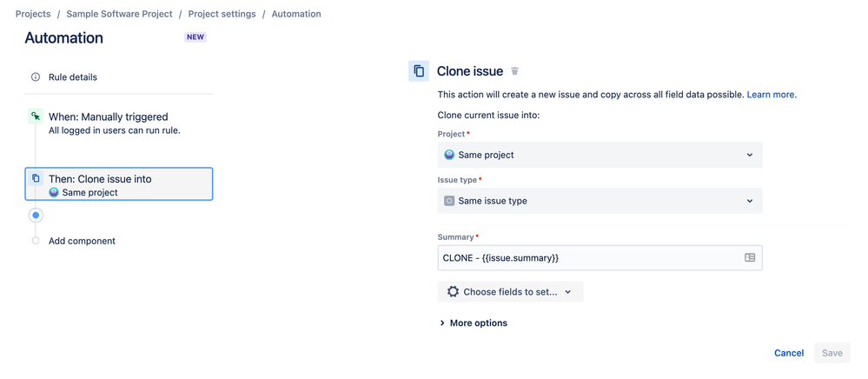The image size is (868, 379).
Task: Open the Issue type dropdown
Action: click(x=600, y=201)
